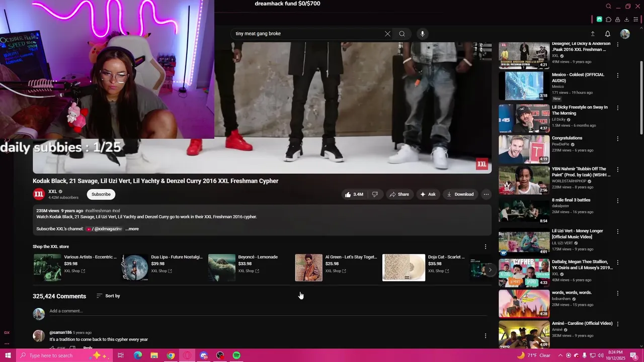This screenshot has width=644, height=362.
Task: Open Spotify from taskbar
Action: tap(236, 355)
